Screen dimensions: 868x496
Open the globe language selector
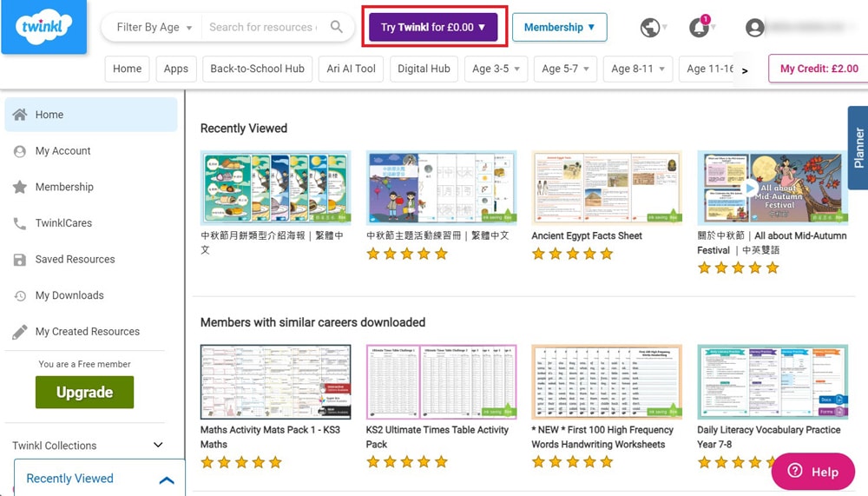point(650,27)
